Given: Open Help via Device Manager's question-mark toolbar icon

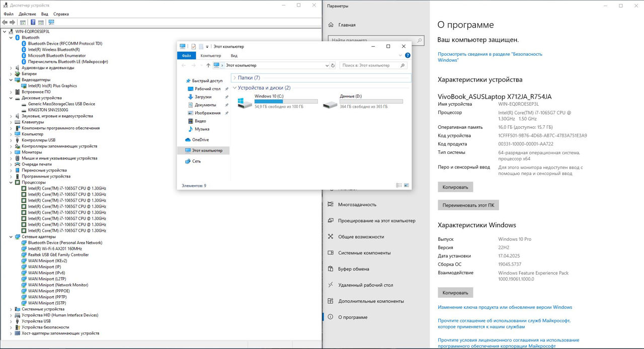Looking at the screenshot, I should point(33,22).
